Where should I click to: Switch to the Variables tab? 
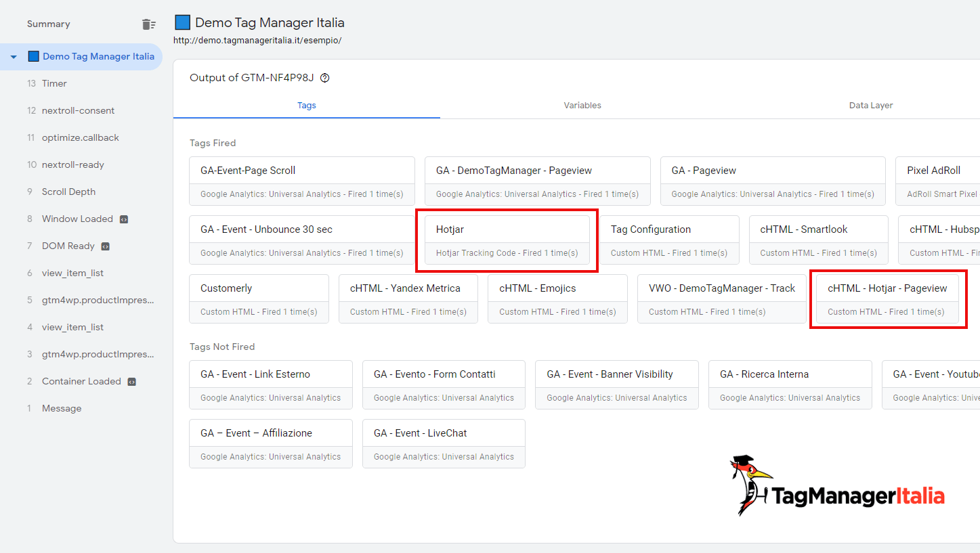point(582,106)
